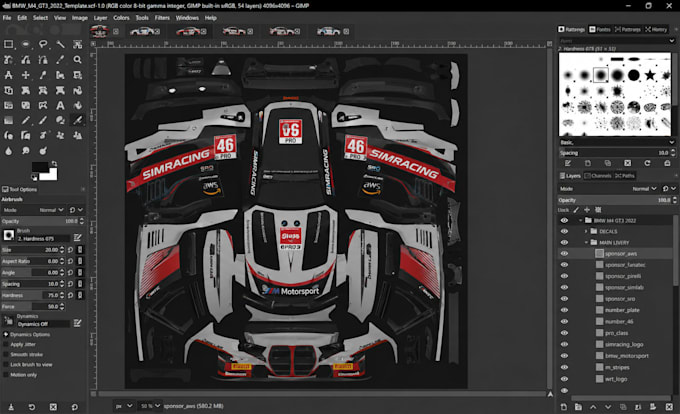Image resolution: width=680 pixels, height=414 pixels.
Task: Select the star shaped brush thumbnail
Action: (x=650, y=75)
